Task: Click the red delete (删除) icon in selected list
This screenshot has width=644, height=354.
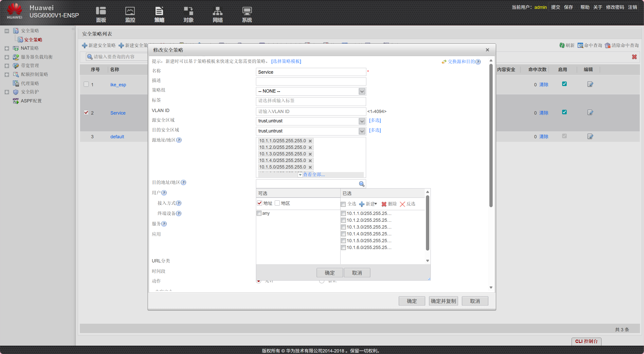Action: (x=384, y=204)
